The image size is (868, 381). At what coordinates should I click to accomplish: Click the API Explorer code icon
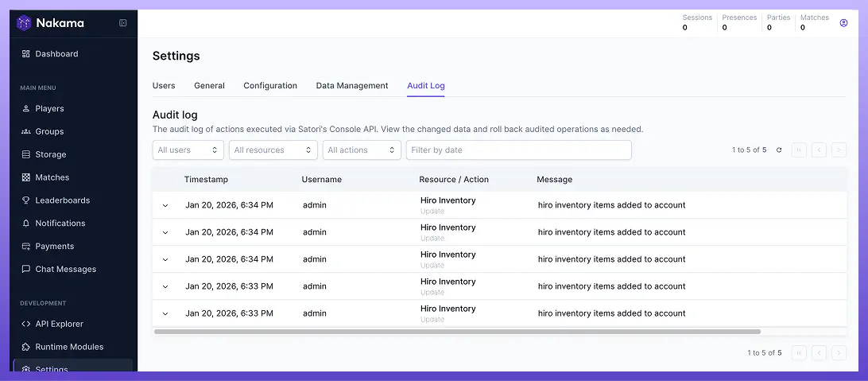[25, 324]
